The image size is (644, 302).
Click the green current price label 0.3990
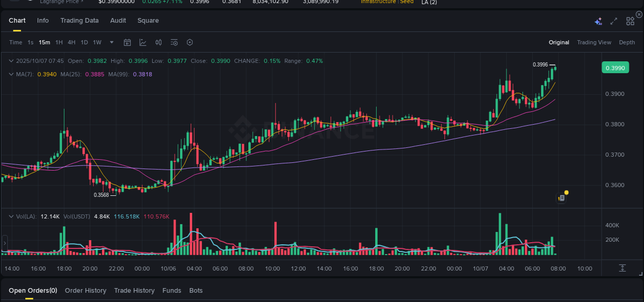615,68
